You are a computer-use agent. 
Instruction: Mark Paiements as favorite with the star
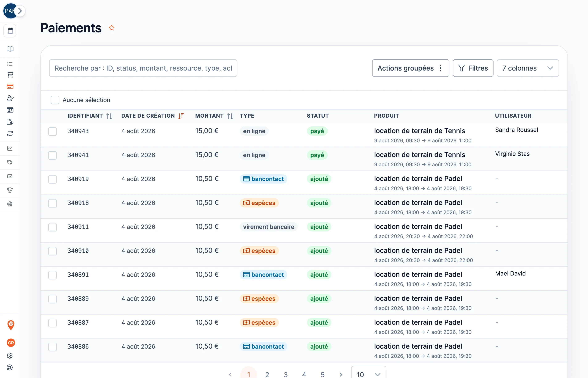click(x=112, y=28)
